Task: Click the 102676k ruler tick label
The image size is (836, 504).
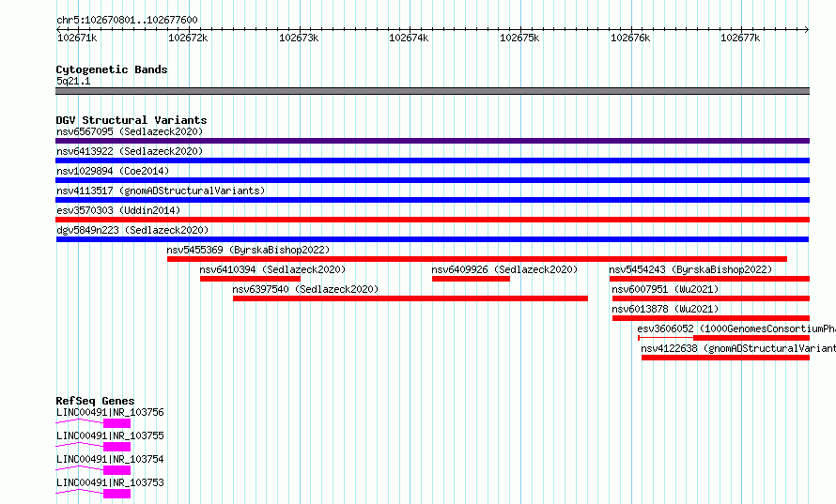Action: point(630,38)
